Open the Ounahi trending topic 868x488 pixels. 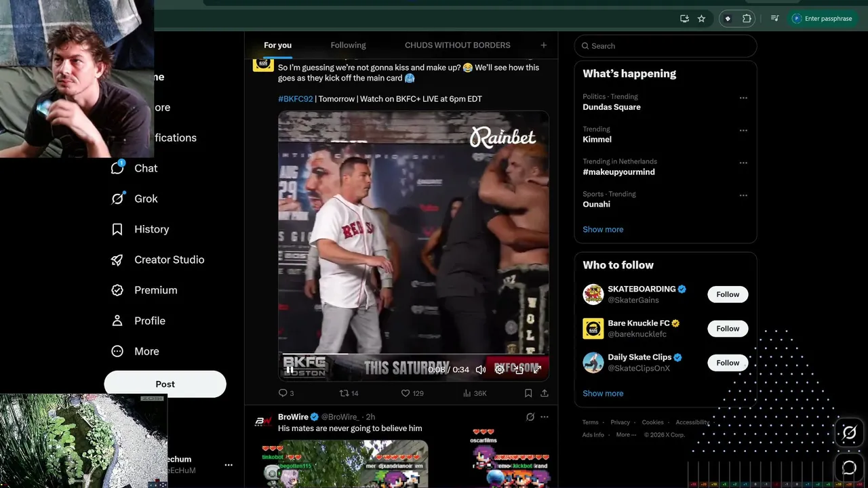coord(596,205)
